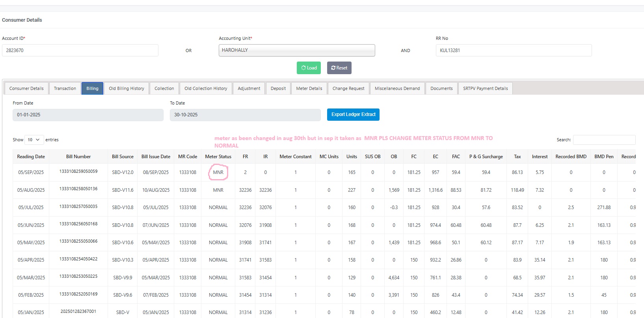Click the table Search box

coord(604,140)
